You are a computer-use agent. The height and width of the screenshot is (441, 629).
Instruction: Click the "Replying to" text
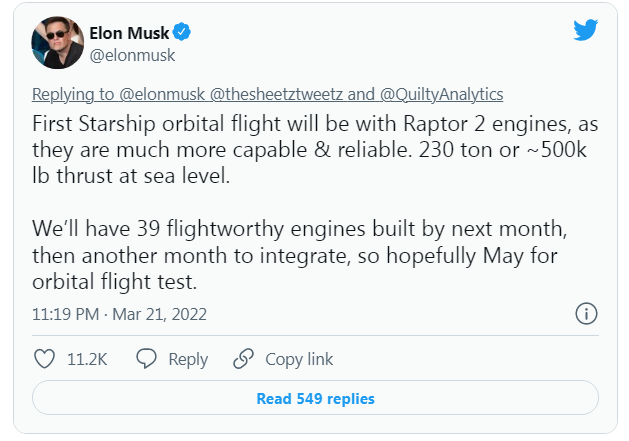click(71, 95)
